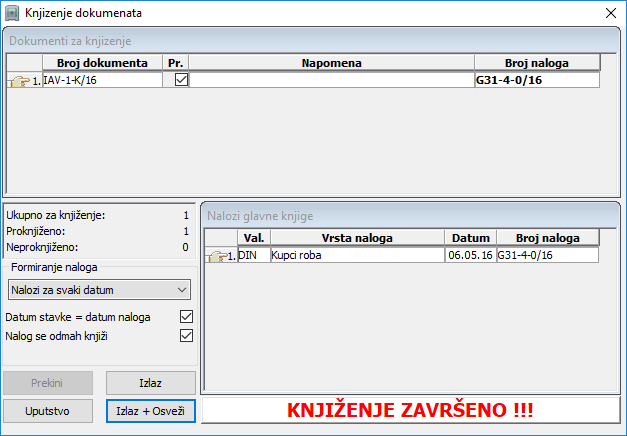Click the hand pointer icon in Nalozi glavne knjige row
Viewport: 627px width, 436px height.
(217, 256)
